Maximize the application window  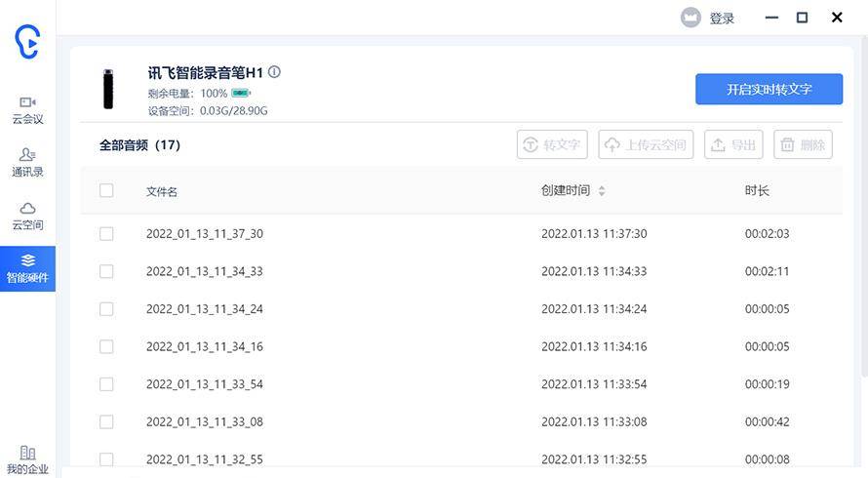(x=802, y=18)
